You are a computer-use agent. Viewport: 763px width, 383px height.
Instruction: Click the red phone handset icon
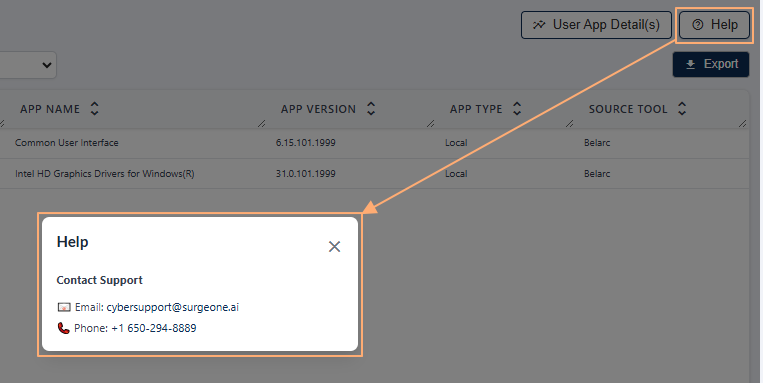coord(63,328)
